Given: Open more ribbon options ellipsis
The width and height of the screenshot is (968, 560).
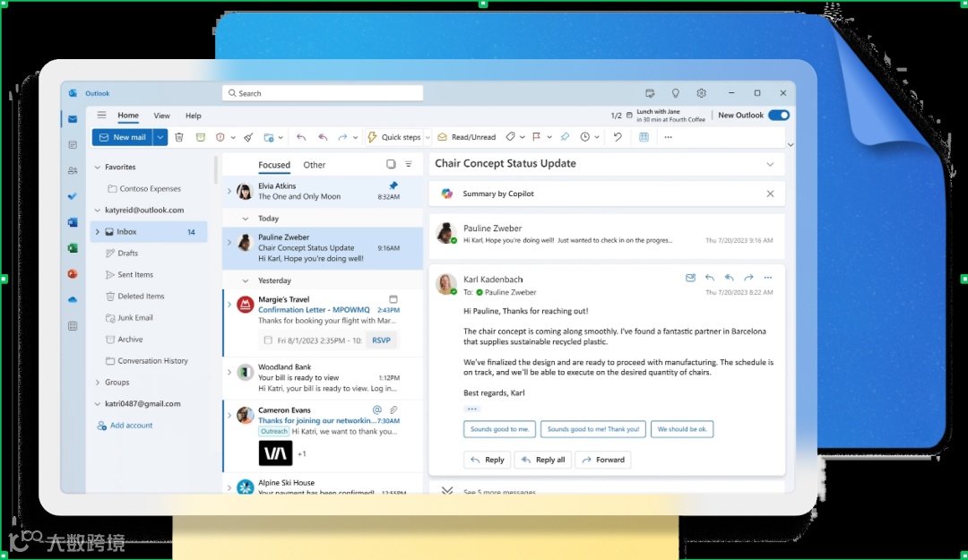Looking at the screenshot, I should pos(668,137).
